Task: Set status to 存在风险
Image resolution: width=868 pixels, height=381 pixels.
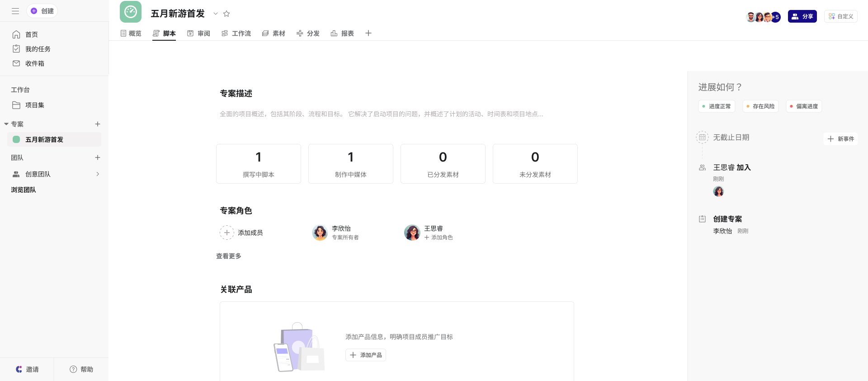Action: pos(760,106)
